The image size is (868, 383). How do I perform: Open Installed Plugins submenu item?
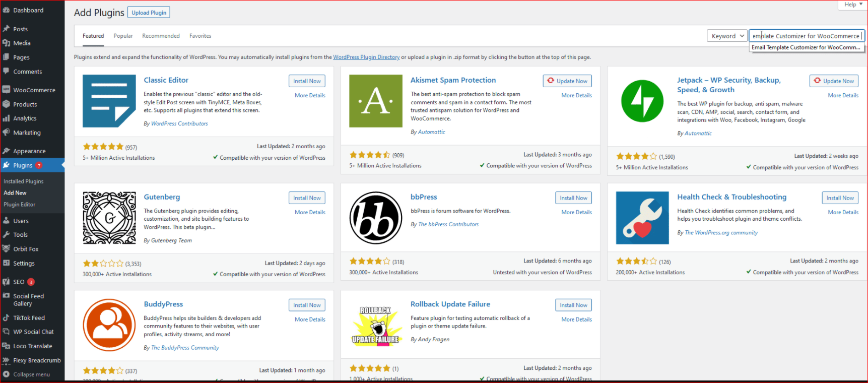tap(24, 181)
